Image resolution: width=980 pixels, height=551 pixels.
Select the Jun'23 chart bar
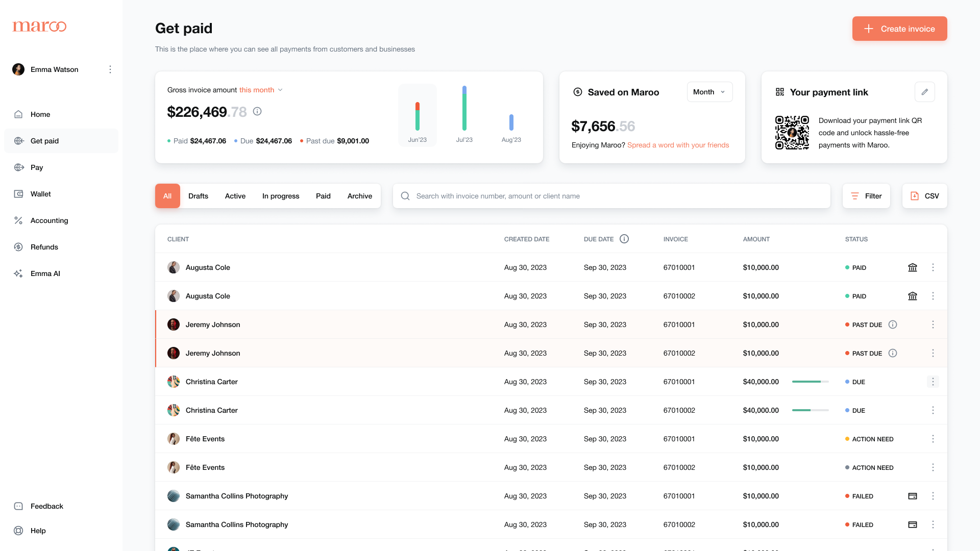pyautogui.click(x=418, y=115)
